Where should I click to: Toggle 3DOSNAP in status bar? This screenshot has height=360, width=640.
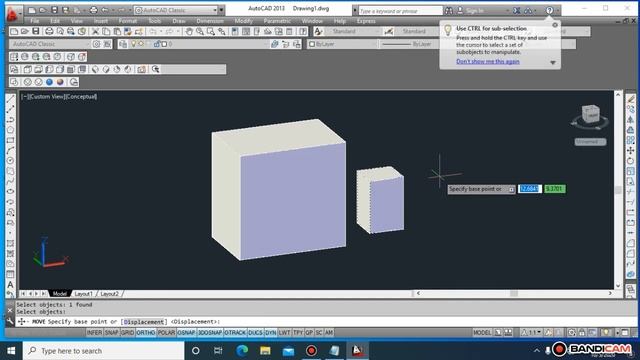coord(210,333)
